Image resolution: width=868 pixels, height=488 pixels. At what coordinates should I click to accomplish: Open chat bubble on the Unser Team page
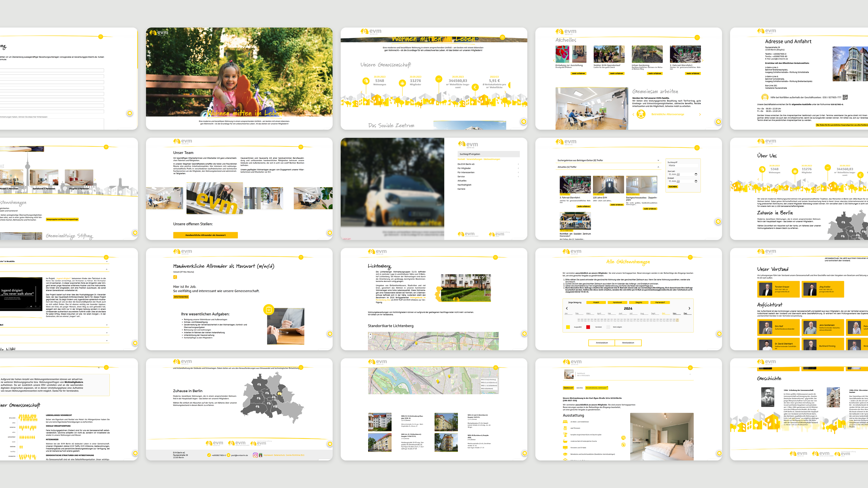coord(330,233)
